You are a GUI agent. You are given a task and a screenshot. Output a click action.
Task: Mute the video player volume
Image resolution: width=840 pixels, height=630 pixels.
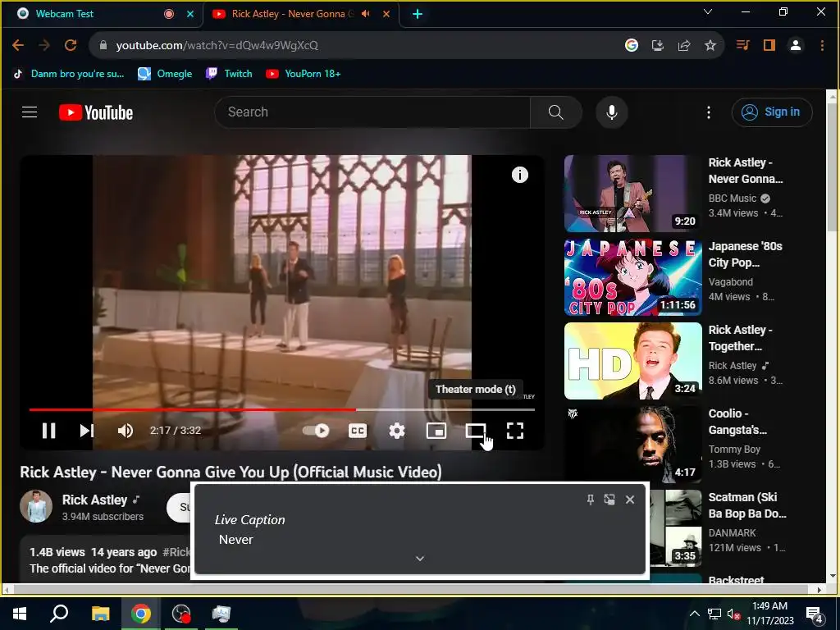(x=126, y=431)
